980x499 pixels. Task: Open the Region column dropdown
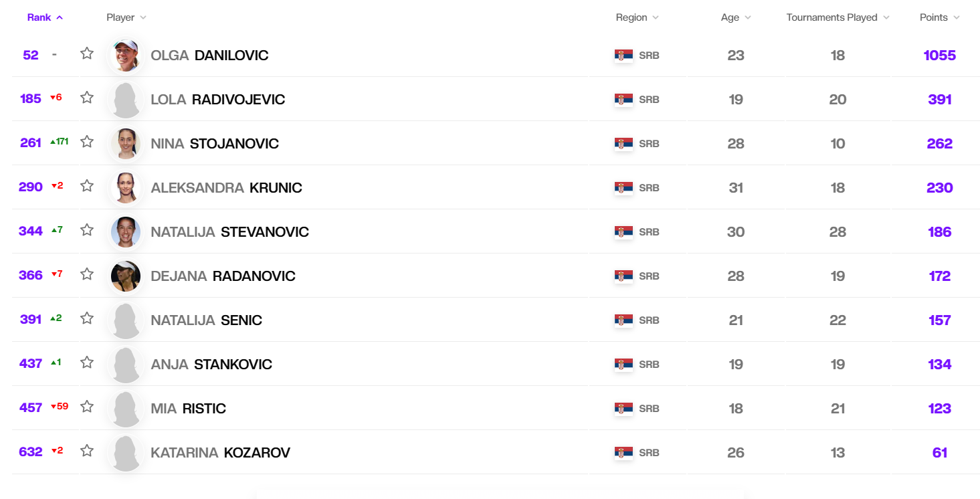(x=656, y=17)
